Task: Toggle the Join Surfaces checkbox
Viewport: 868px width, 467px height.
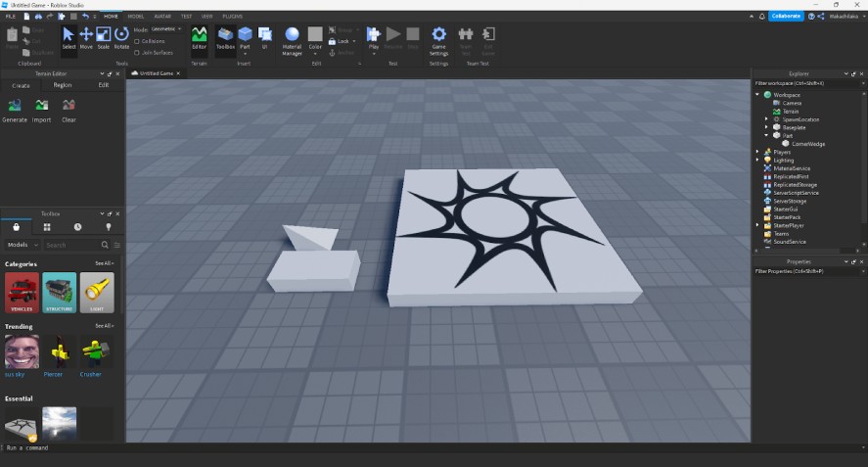Action: tap(137, 53)
